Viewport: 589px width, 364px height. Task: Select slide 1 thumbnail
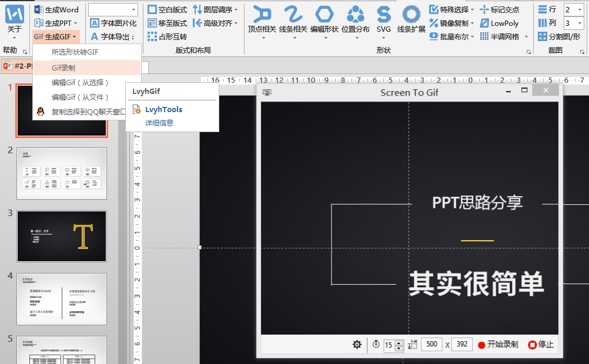click(62, 110)
